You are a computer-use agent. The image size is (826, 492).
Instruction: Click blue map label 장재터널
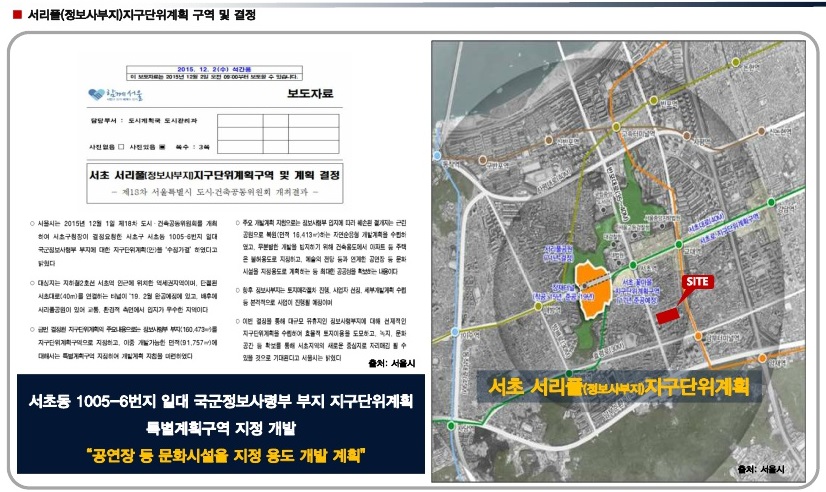click(x=565, y=288)
